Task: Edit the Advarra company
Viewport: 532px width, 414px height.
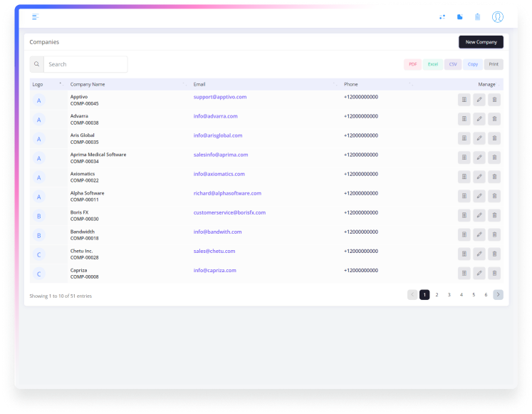Action: coord(479,119)
